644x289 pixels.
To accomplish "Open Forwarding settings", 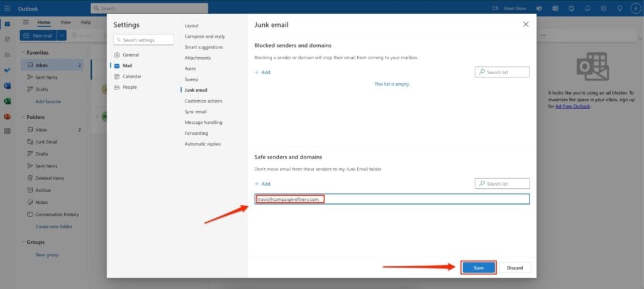I will tap(196, 133).
